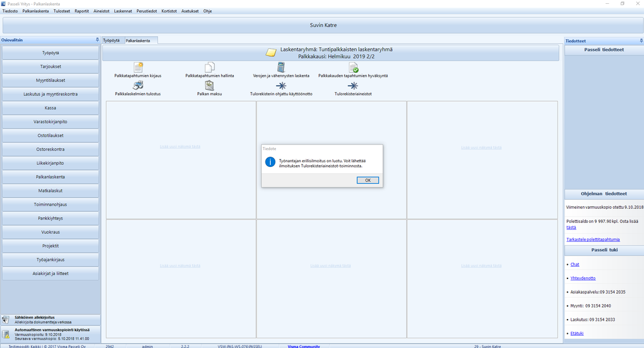The width and height of the screenshot is (644, 348).
Task: Open the Aineistot menu
Action: pyautogui.click(x=101, y=11)
